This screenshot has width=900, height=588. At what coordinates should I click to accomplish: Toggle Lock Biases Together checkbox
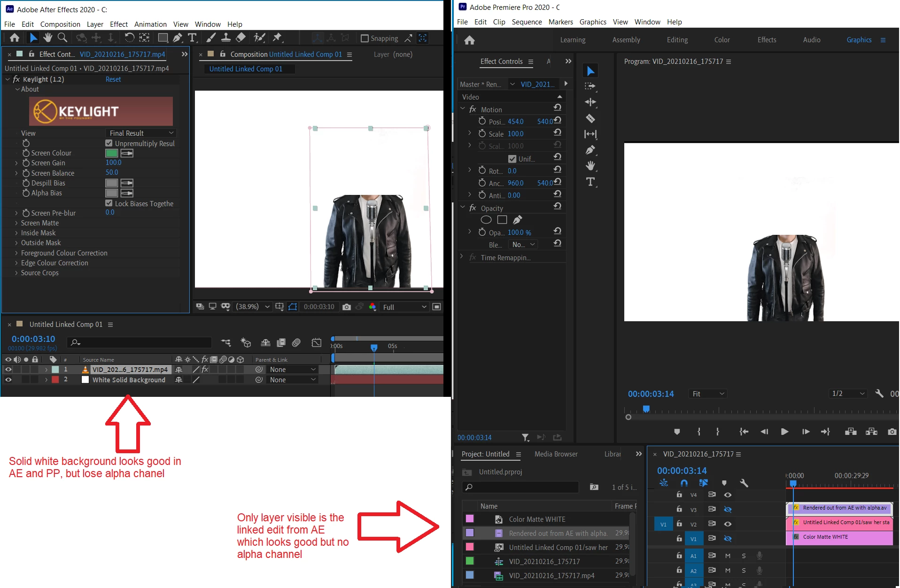coord(109,203)
